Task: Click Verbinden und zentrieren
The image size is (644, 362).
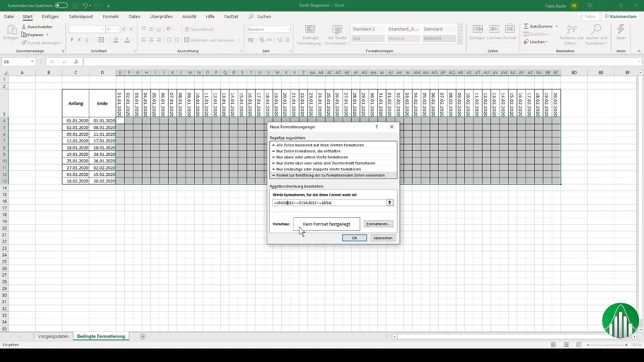Action: click(x=211, y=40)
